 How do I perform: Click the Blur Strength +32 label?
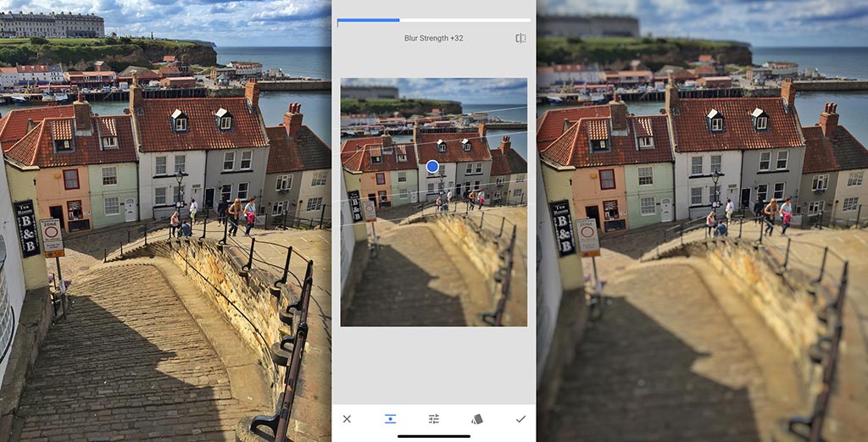coord(433,38)
